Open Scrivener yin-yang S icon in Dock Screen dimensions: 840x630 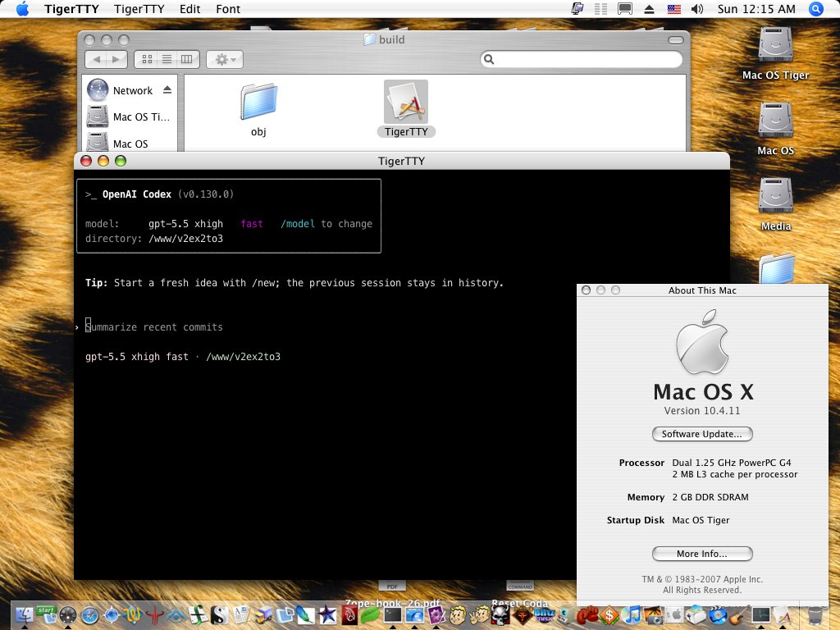click(220, 615)
